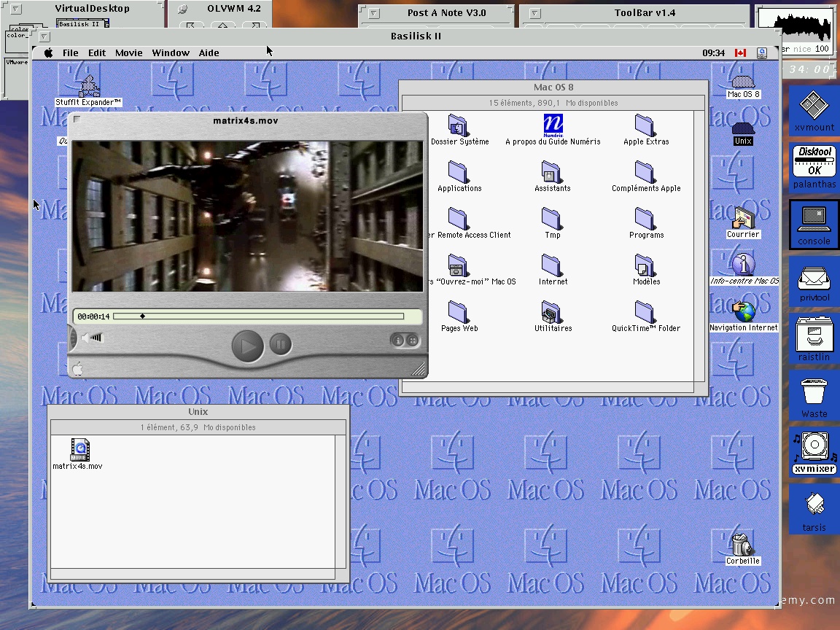
Task: Open the console toolbar icon
Action: 814,224
